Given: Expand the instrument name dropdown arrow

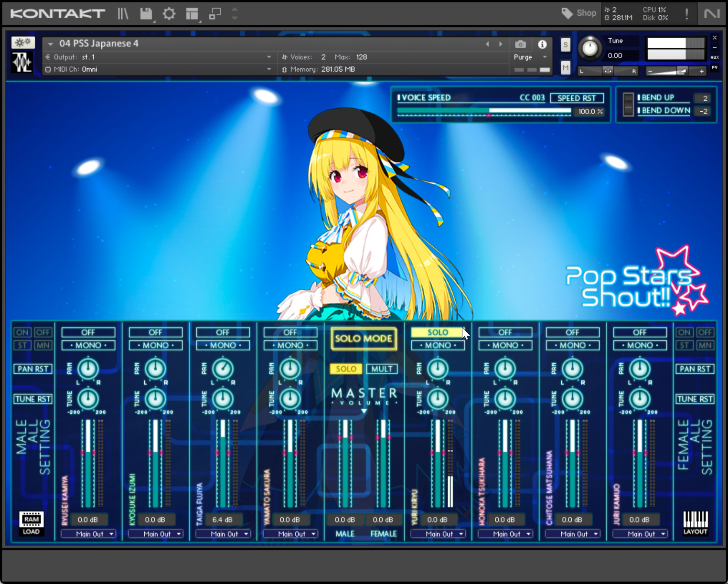Looking at the screenshot, I should pyautogui.click(x=50, y=44).
